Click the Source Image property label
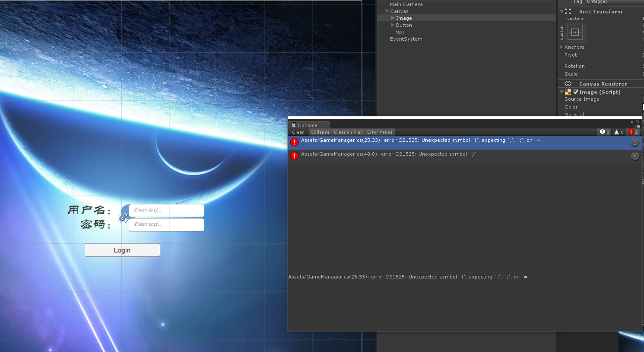Viewport: 644px width, 352px height. [582, 99]
